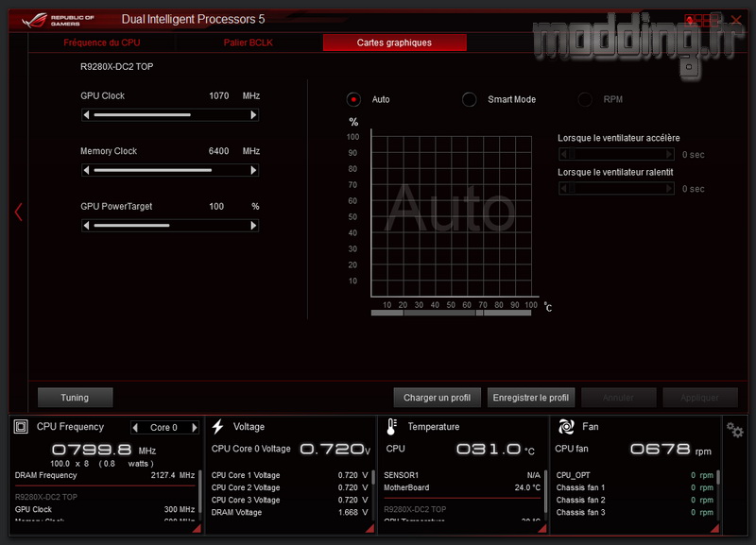
Task: Click the CPU_OPT fan row
Action: [634, 475]
